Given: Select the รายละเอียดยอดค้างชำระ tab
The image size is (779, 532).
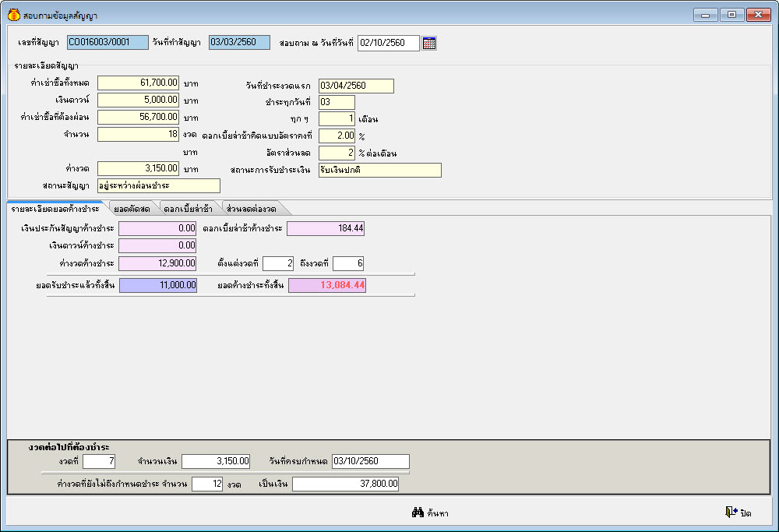Looking at the screenshot, I should coord(55,209).
